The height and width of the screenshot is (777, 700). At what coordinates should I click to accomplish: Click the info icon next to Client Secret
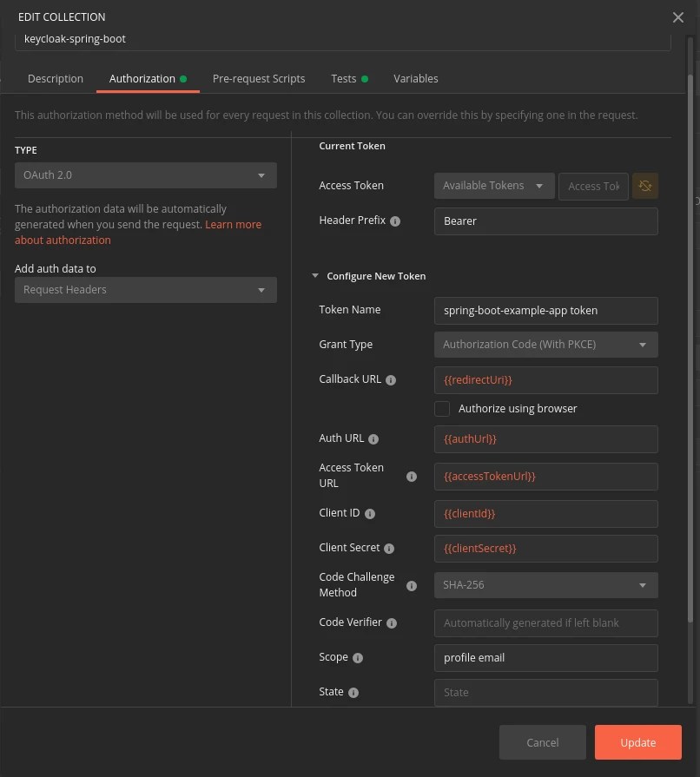(x=391, y=548)
